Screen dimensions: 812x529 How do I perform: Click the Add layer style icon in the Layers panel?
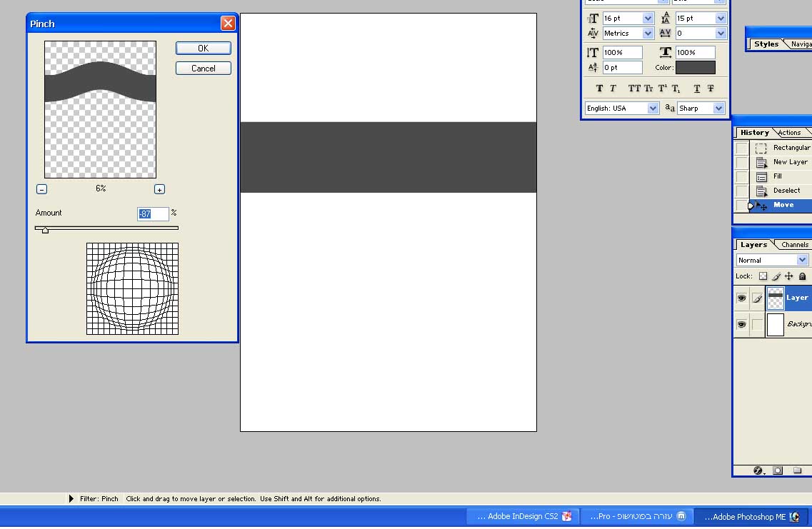[758, 470]
